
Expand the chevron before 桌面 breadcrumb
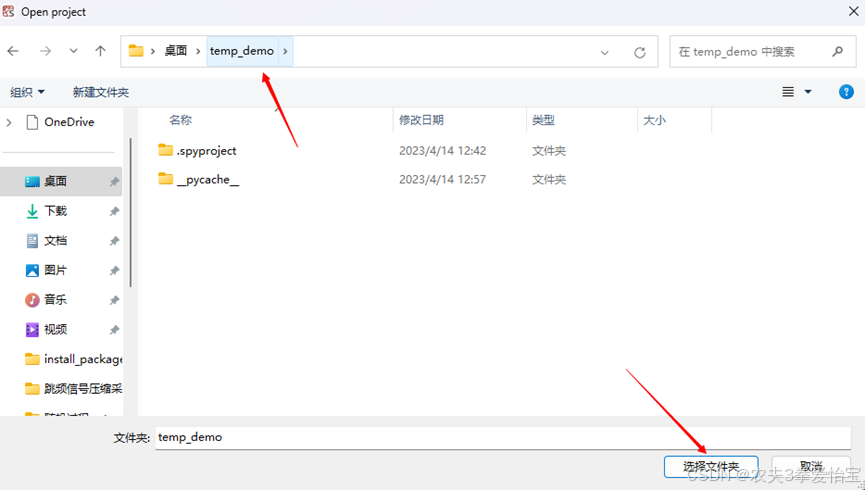[x=153, y=51]
